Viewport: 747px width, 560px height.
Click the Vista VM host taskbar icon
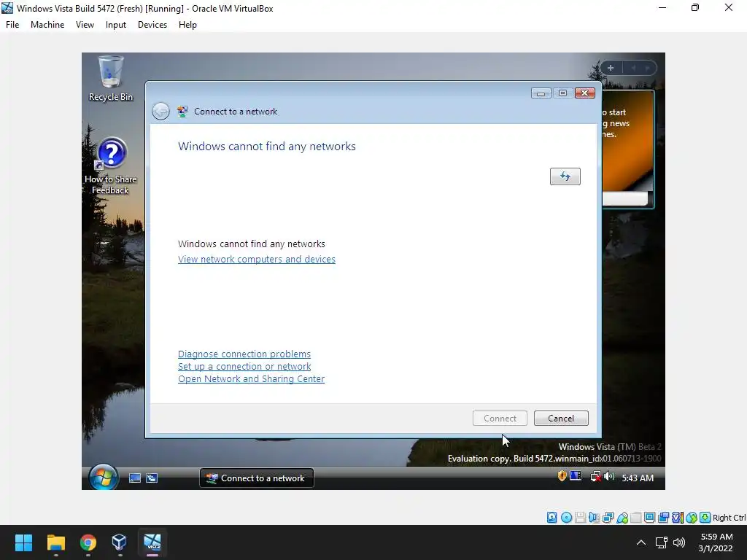152,542
